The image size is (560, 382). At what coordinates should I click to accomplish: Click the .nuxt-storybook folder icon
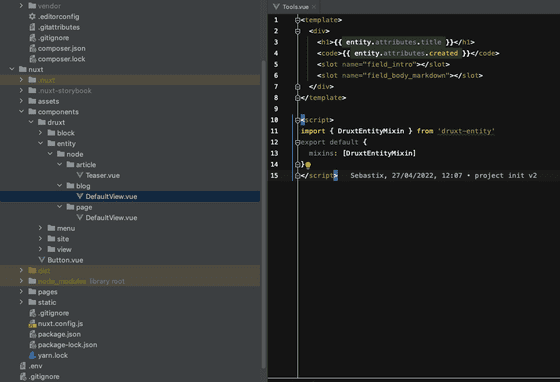click(x=32, y=91)
